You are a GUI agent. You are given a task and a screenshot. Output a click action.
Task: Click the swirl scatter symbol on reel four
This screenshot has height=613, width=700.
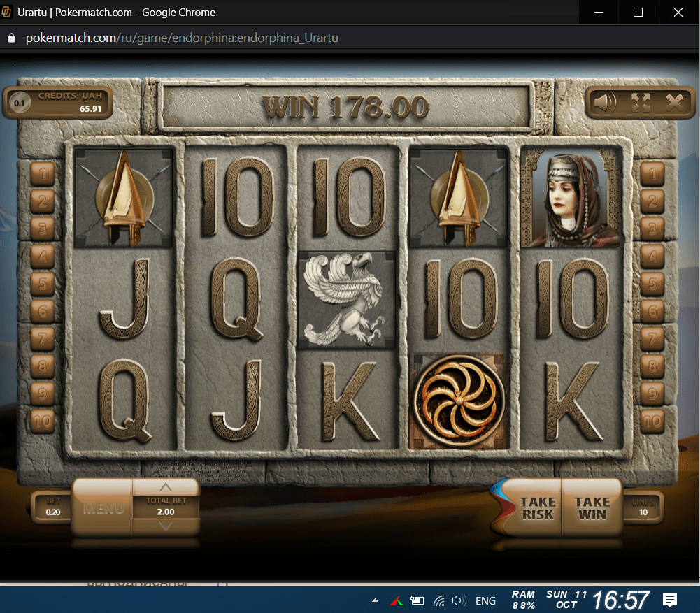coord(459,401)
